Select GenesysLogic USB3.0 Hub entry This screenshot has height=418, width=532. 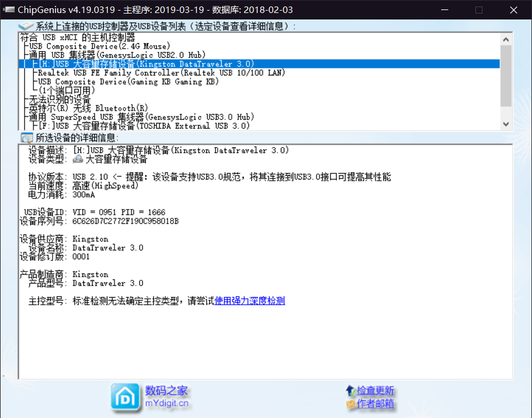(x=142, y=117)
